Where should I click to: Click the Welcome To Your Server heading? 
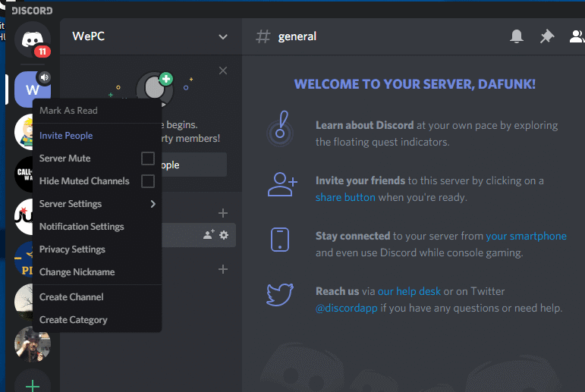(415, 84)
